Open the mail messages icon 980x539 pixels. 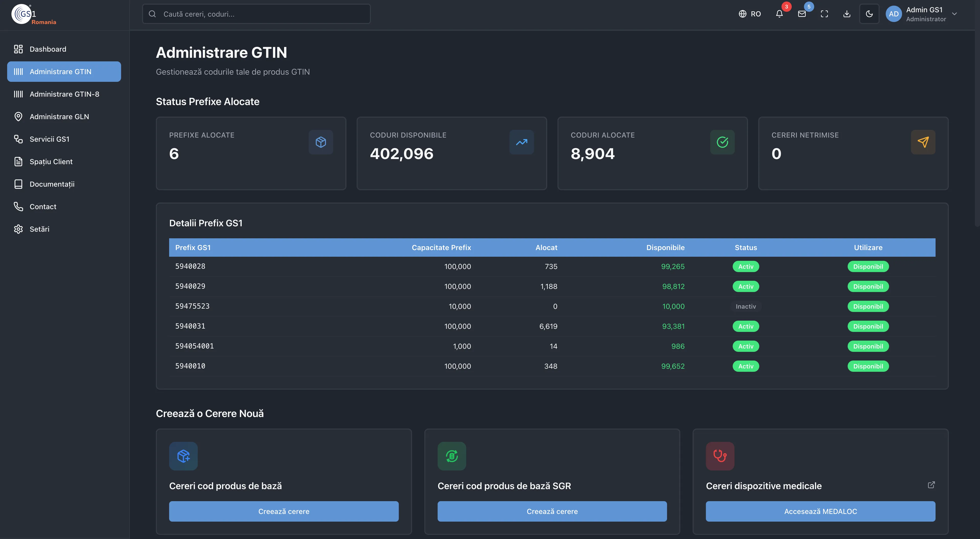[802, 14]
